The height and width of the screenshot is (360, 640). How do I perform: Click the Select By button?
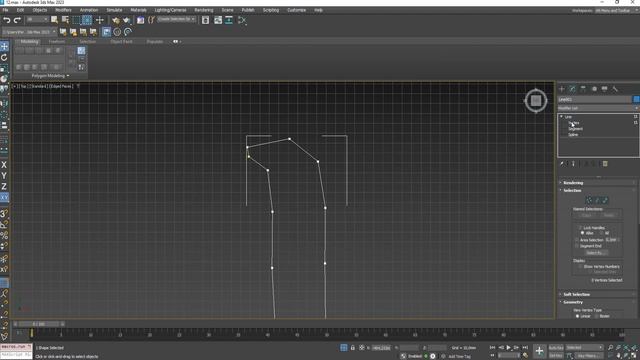pyautogui.click(x=595, y=253)
